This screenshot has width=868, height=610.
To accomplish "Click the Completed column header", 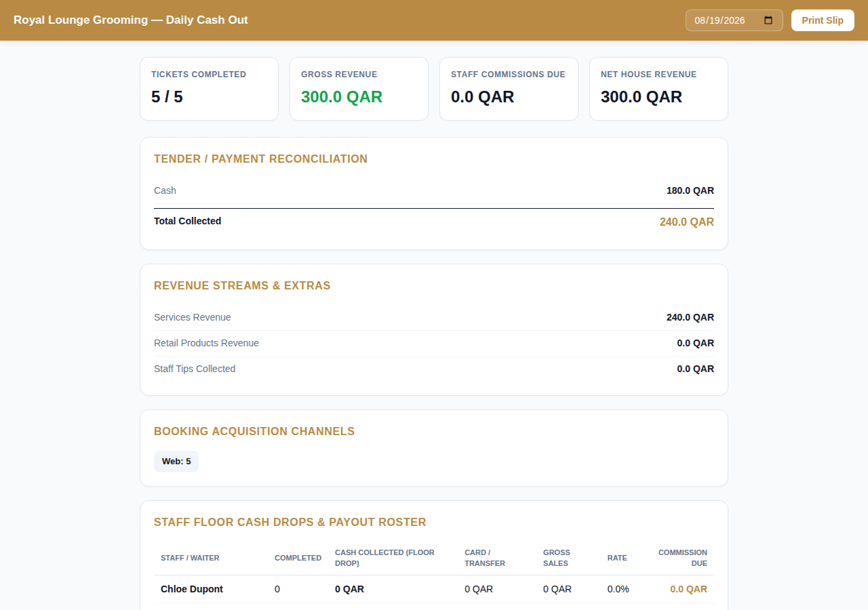I will [x=298, y=558].
